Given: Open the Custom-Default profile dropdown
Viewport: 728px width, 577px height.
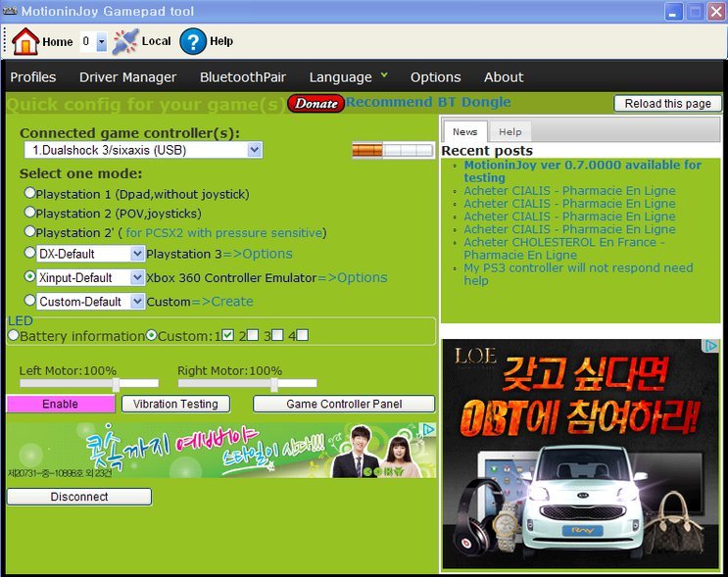Looking at the screenshot, I should 137,302.
